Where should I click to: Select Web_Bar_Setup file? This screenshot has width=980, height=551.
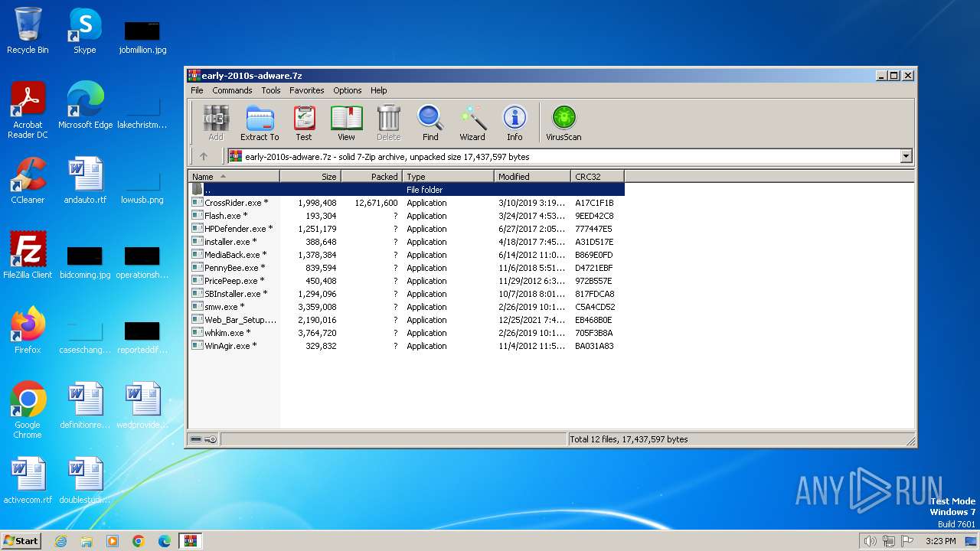pos(407,320)
